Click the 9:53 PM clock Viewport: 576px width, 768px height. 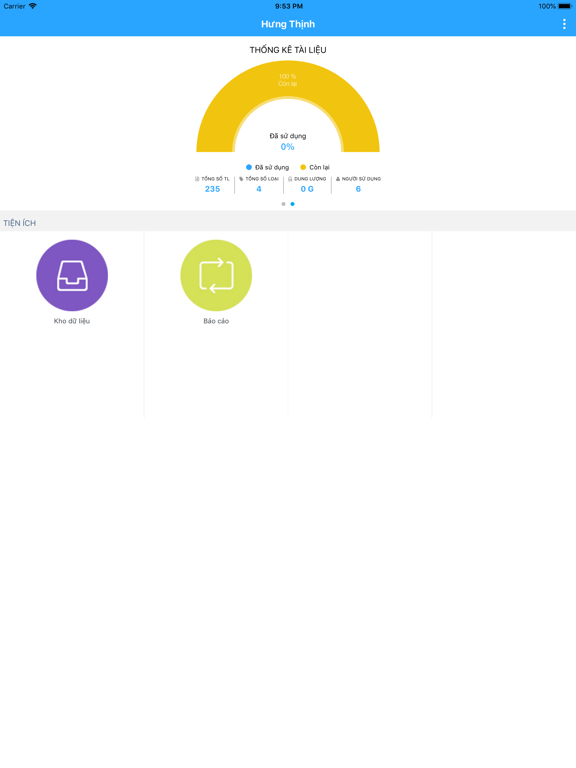tap(288, 6)
